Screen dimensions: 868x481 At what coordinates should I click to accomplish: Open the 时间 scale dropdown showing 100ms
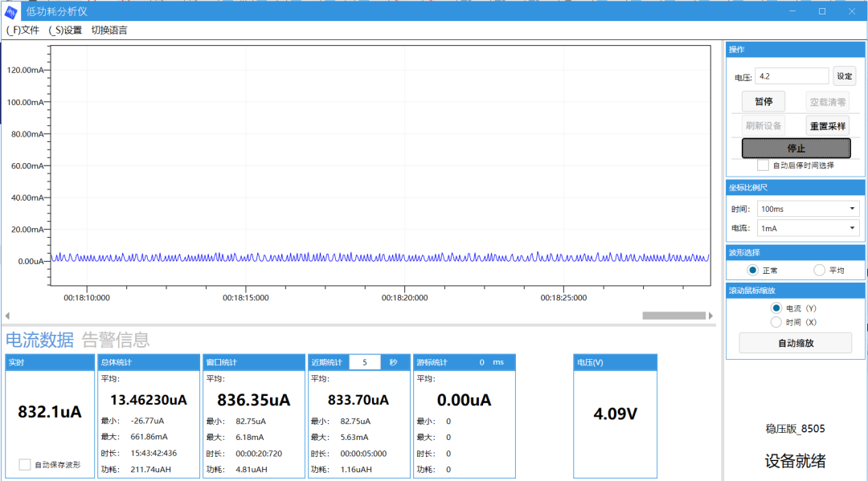tap(808, 209)
